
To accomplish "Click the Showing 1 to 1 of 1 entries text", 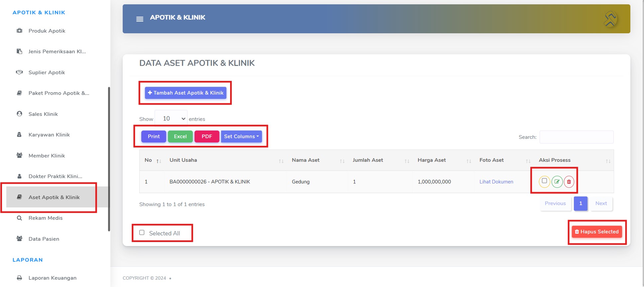I will 172,204.
